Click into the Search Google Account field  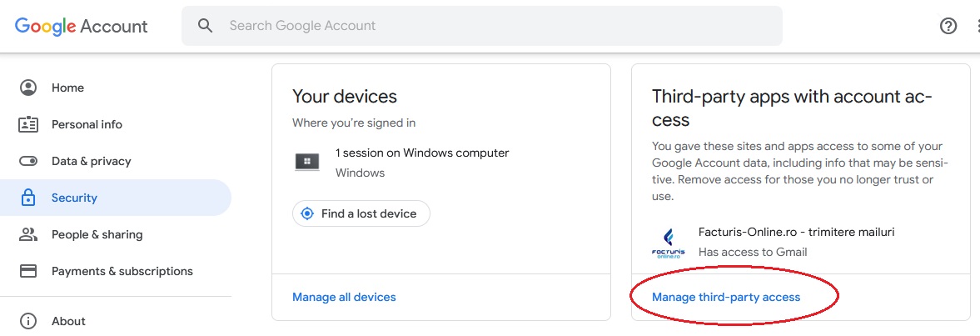(x=482, y=26)
